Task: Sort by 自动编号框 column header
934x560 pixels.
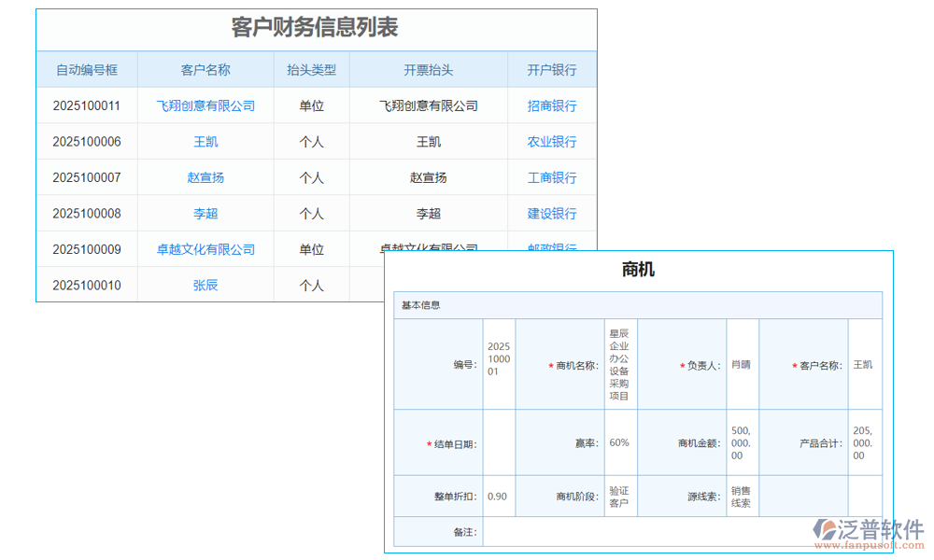Action: 88,69
